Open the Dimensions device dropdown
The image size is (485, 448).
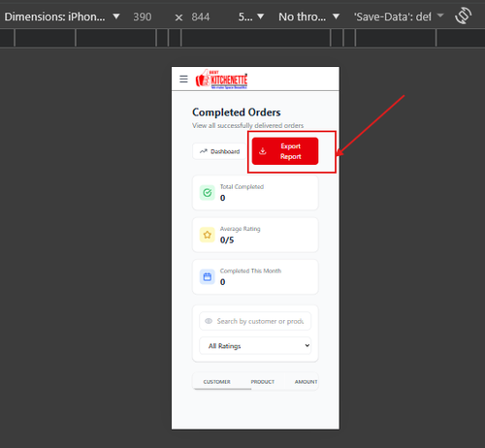pos(62,16)
